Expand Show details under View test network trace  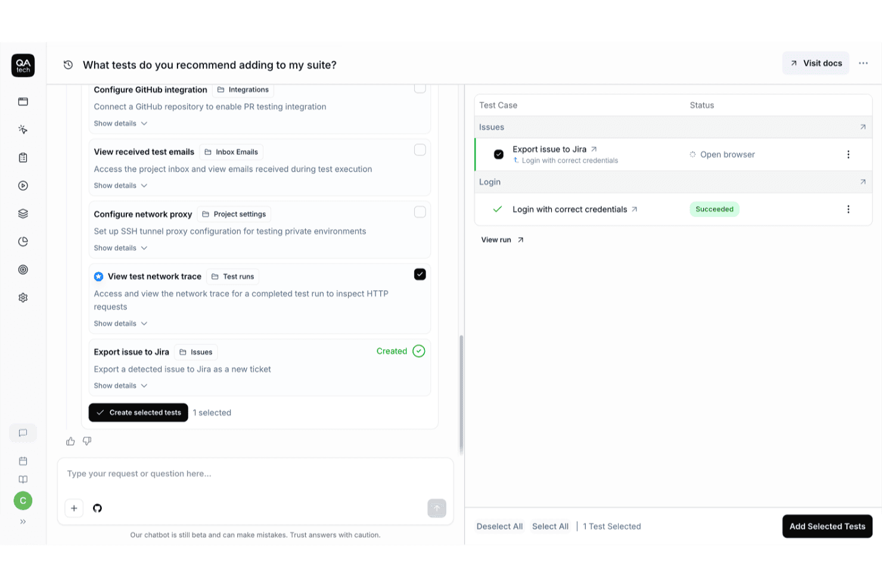coord(120,323)
